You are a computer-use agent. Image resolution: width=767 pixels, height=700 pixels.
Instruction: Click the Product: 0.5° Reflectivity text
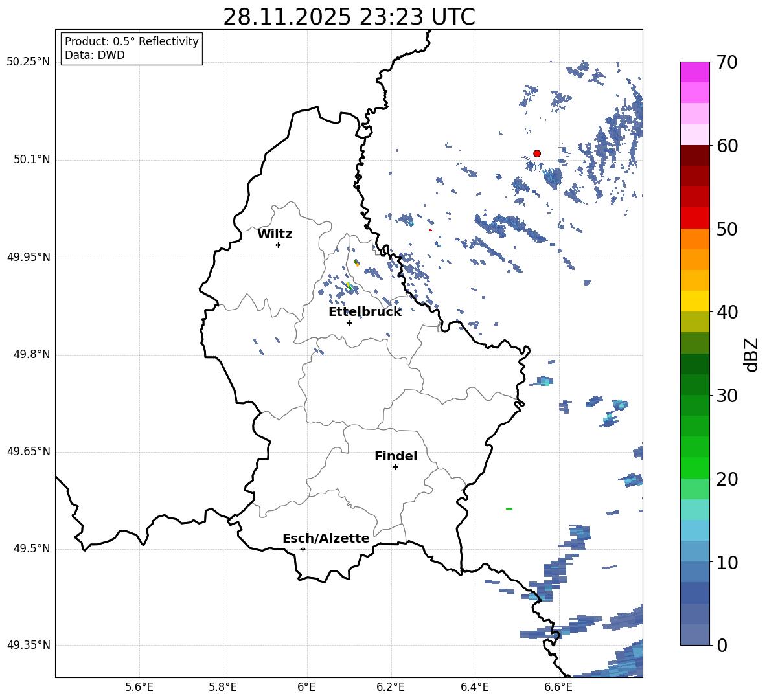point(132,41)
